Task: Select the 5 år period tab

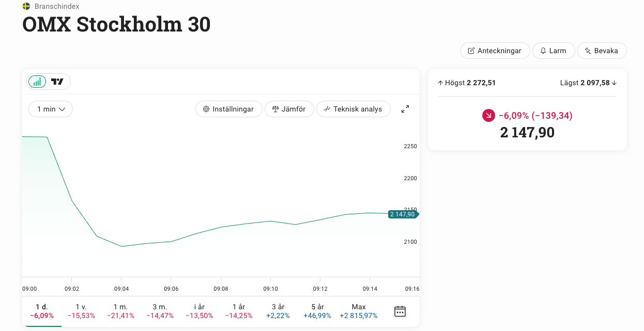Action: coord(317,311)
